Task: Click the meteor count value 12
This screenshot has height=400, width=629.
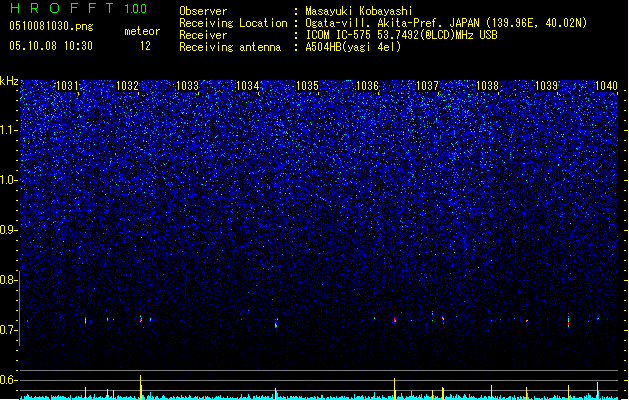Action: 145,46
